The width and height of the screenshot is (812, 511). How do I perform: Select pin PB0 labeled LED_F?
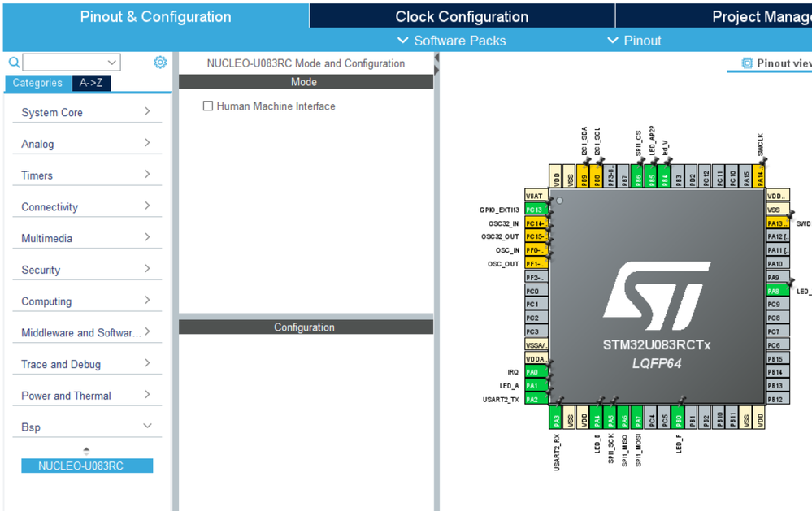coord(678,418)
